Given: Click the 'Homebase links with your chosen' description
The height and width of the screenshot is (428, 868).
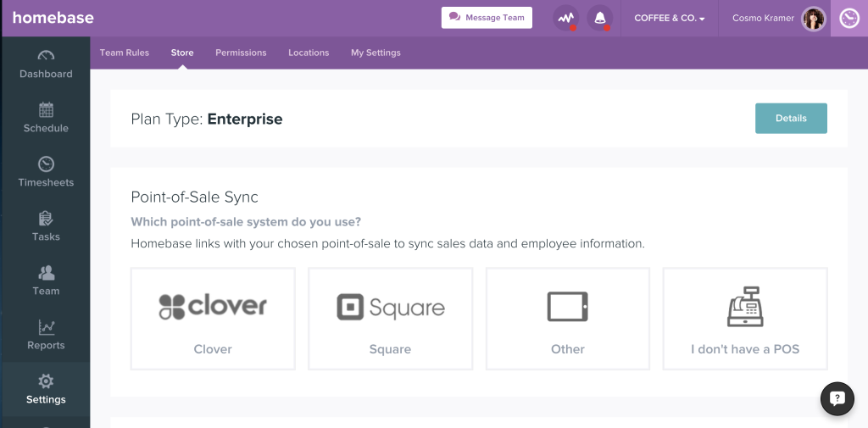Looking at the screenshot, I should tap(387, 243).
